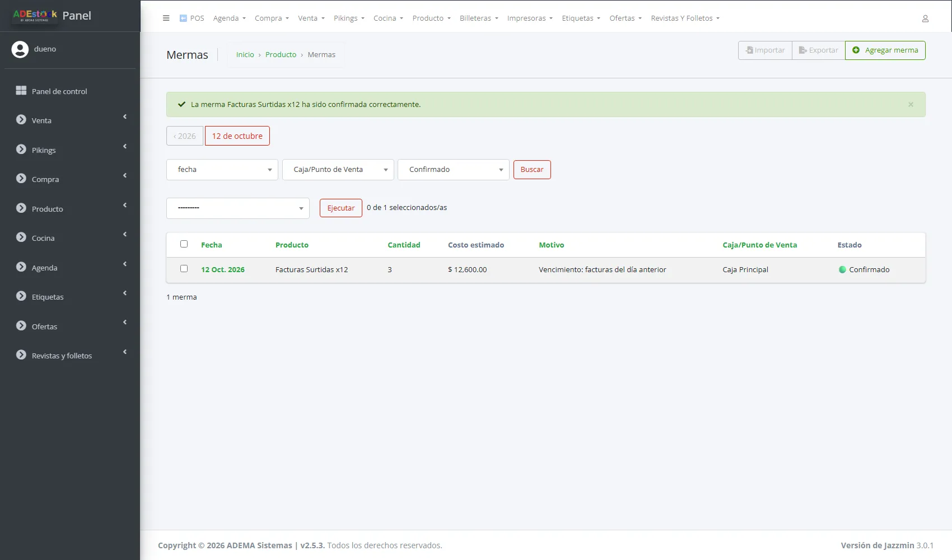
Task: Click the Exportar button
Action: tap(819, 50)
